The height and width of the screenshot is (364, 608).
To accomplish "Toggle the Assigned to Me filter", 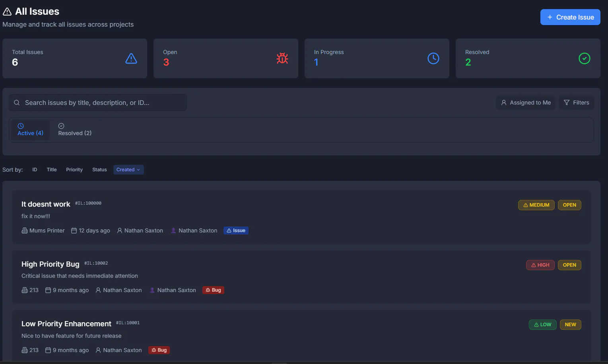I will 525,103.
